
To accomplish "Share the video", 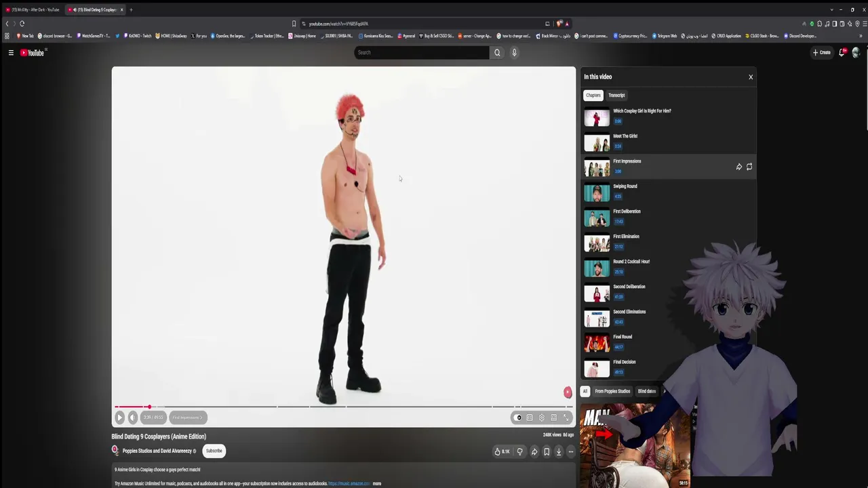I will tap(534, 451).
